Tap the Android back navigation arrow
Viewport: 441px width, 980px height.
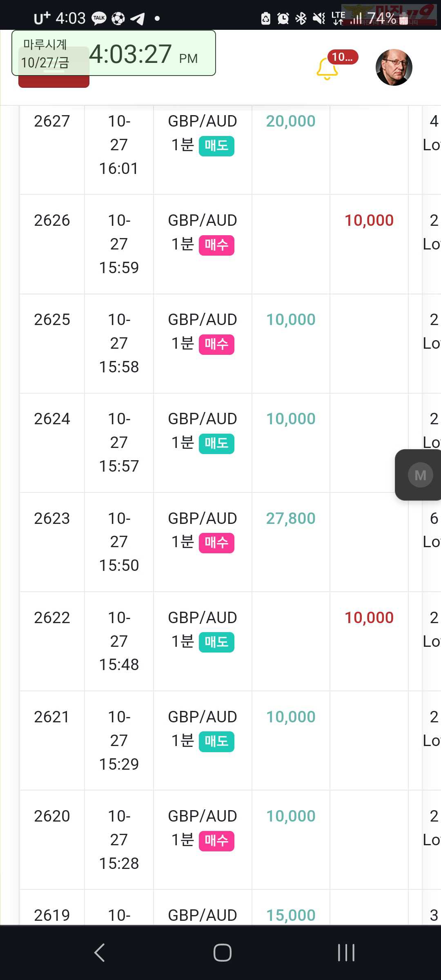click(100, 953)
